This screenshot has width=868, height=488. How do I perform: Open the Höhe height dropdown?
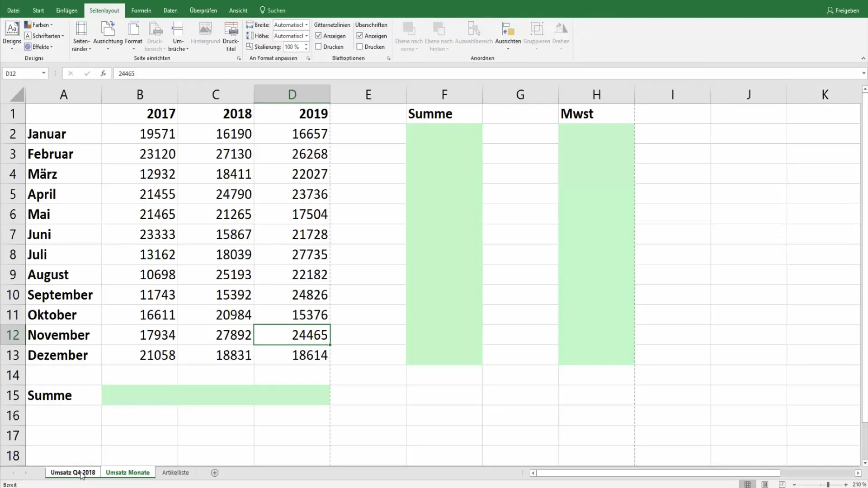click(307, 36)
